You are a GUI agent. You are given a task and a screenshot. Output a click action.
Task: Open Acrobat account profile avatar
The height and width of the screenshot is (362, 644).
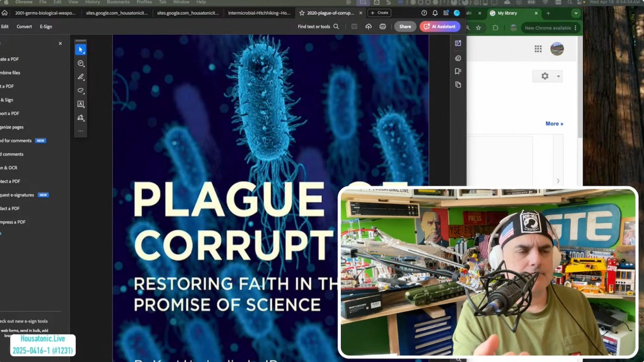coord(457,13)
